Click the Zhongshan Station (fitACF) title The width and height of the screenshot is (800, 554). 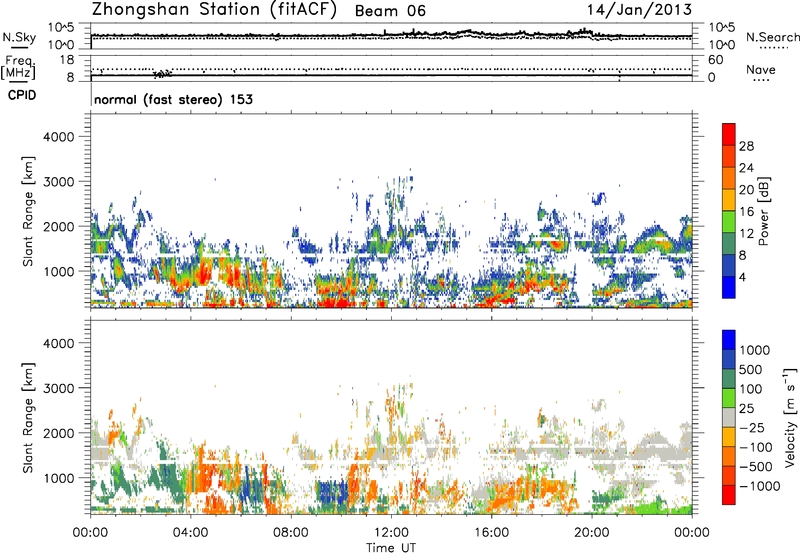click(214, 10)
